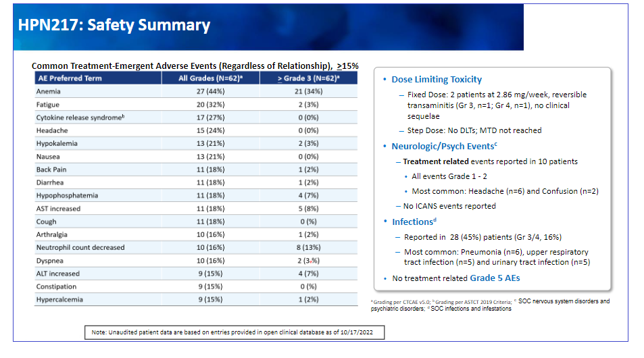Viewport: 644px width, 358px height.
Task: Select the No treatment related Grade 5 AEs bullet
Action: (455, 278)
